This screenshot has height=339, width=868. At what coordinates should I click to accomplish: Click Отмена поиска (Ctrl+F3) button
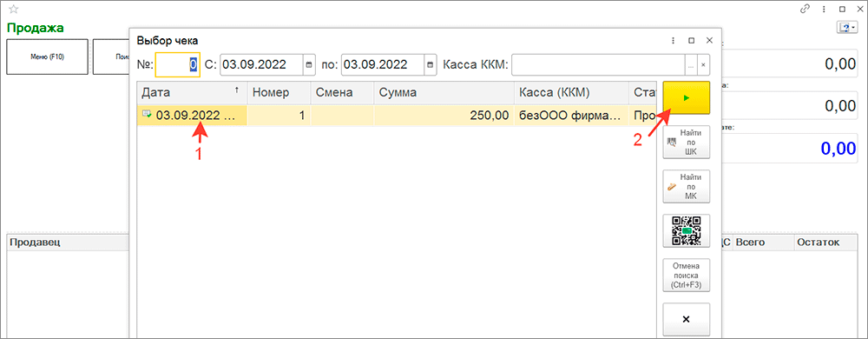pos(686,276)
